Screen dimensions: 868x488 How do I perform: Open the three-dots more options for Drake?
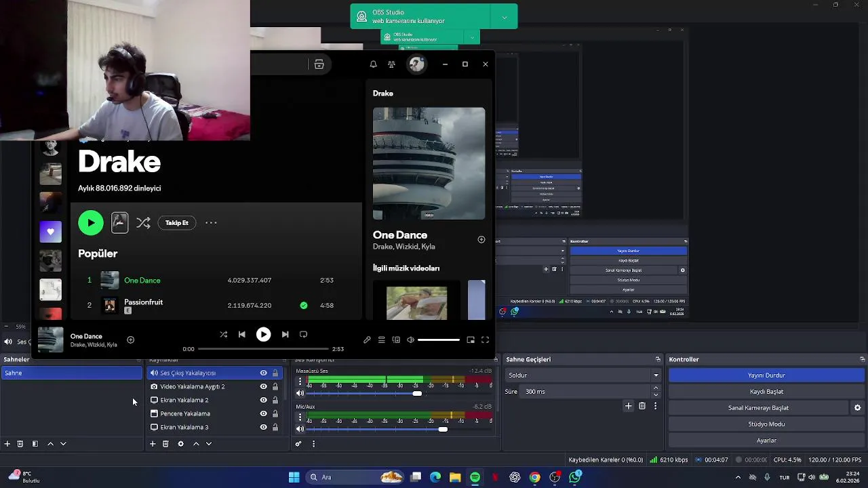click(x=211, y=222)
